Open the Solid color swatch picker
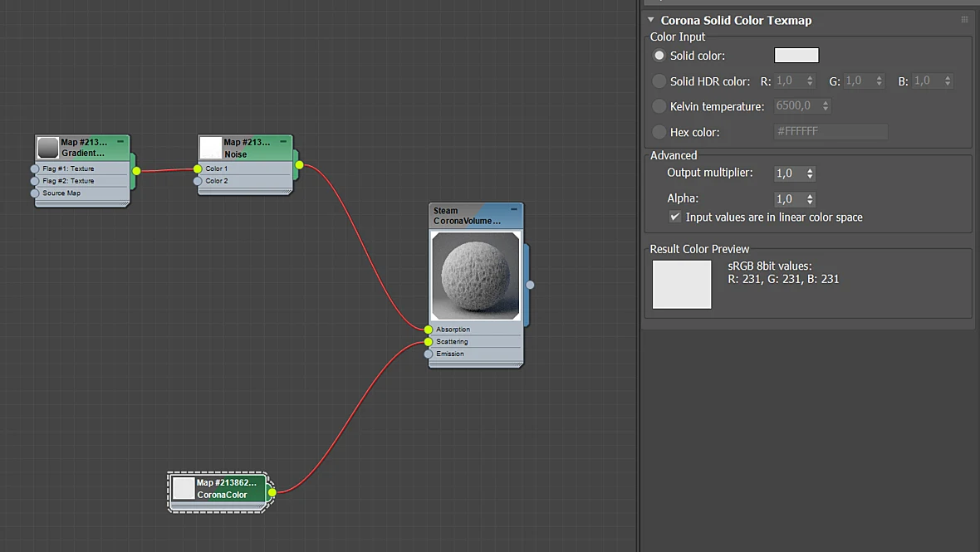The width and height of the screenshot is (980, 552). (x=796, y=56)
